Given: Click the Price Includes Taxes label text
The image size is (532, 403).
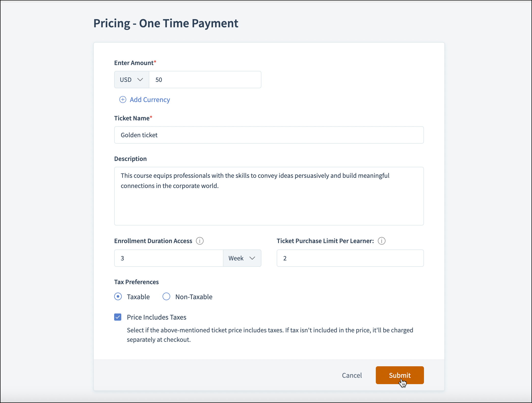Looking at the screenshot, I should tap(156, 317).
